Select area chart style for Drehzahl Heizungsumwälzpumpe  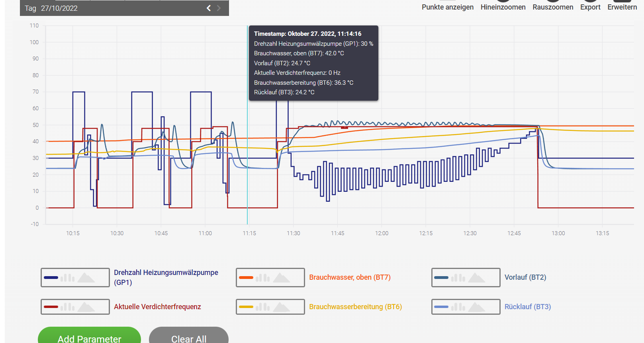pos(86,278)
